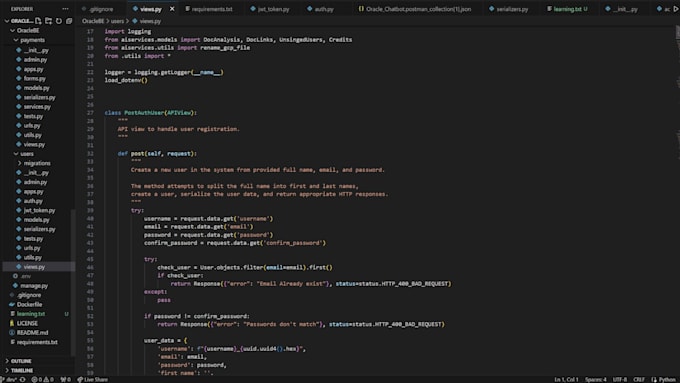Close the active views.py tab
Screen dimensions: 680x383
point(172,9)
